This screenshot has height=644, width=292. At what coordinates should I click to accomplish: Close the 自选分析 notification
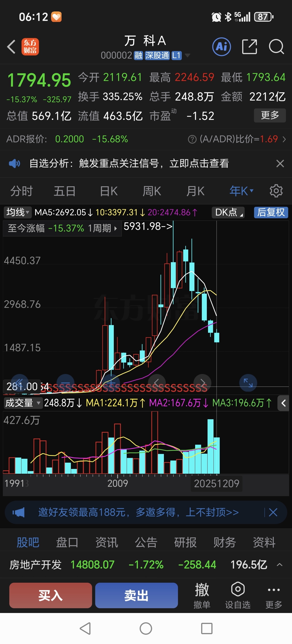tap(280, 163)
